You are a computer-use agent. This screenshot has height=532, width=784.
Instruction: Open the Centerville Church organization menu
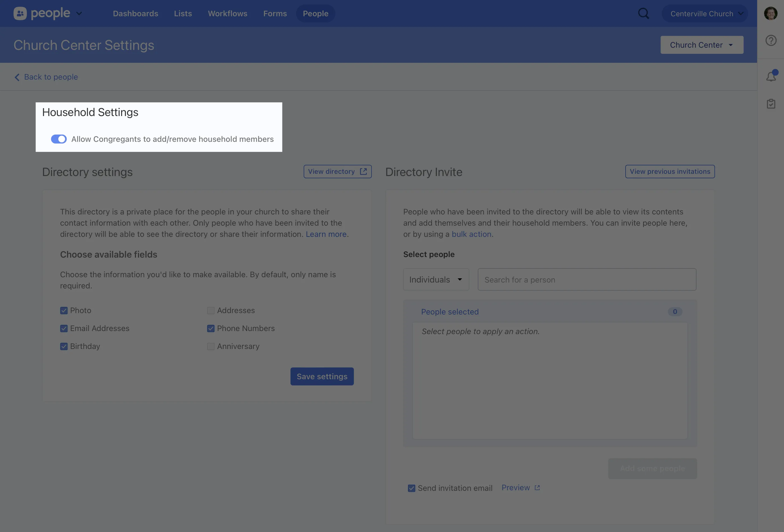coord(705,13)
